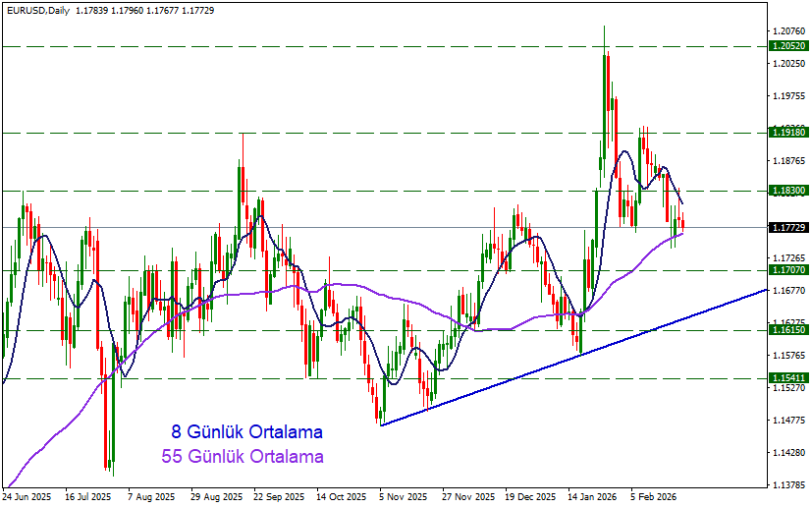
Task: Click the 1.16150 price level label
Action: [788, 331]
